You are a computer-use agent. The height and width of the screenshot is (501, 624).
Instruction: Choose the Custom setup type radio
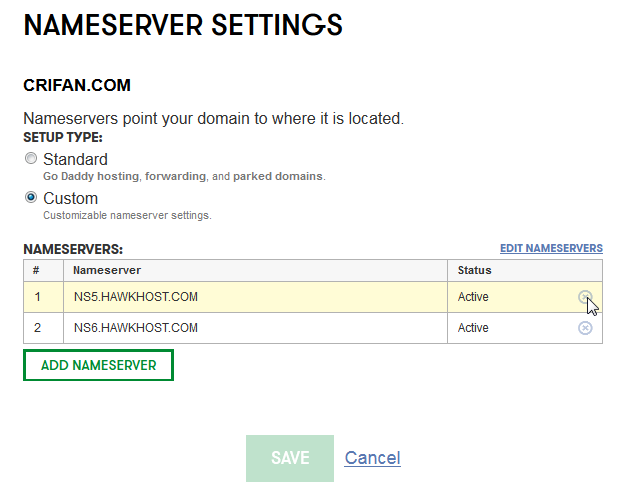[x=31, y=197]
